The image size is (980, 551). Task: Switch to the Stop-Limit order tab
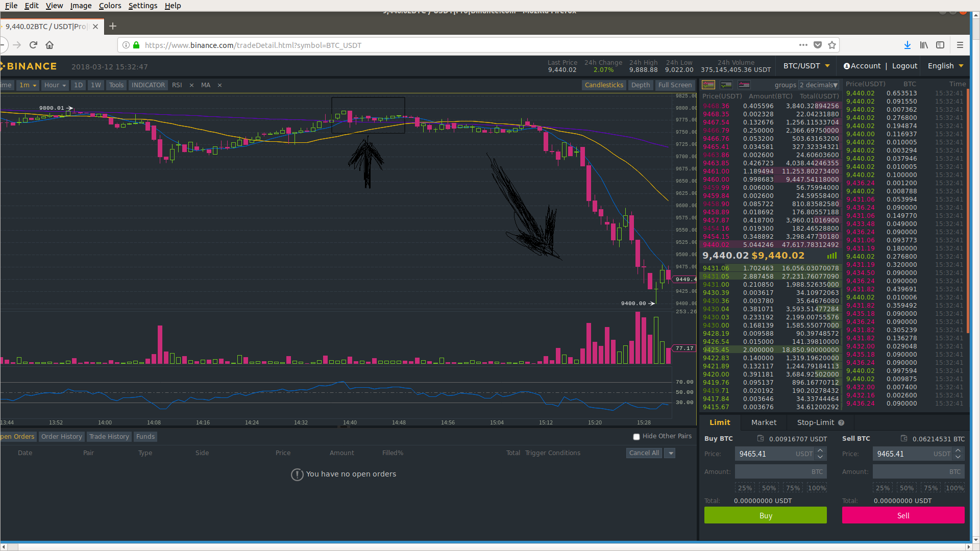(x=820, y=422)
